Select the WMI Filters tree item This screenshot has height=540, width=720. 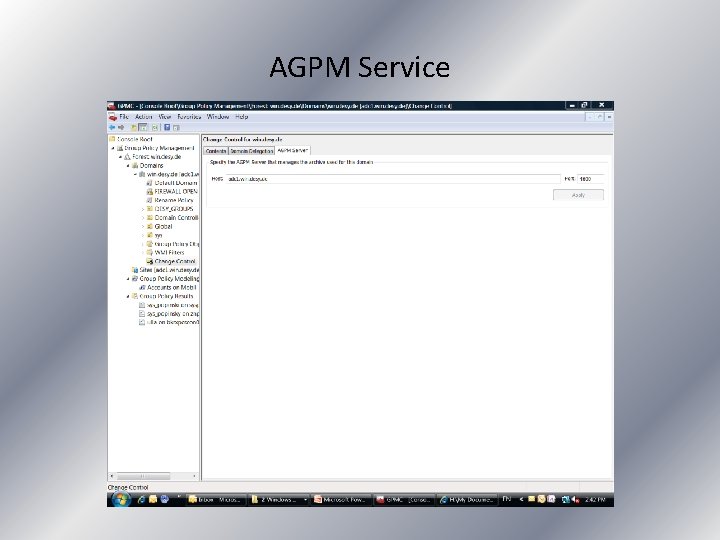(169, 253)
